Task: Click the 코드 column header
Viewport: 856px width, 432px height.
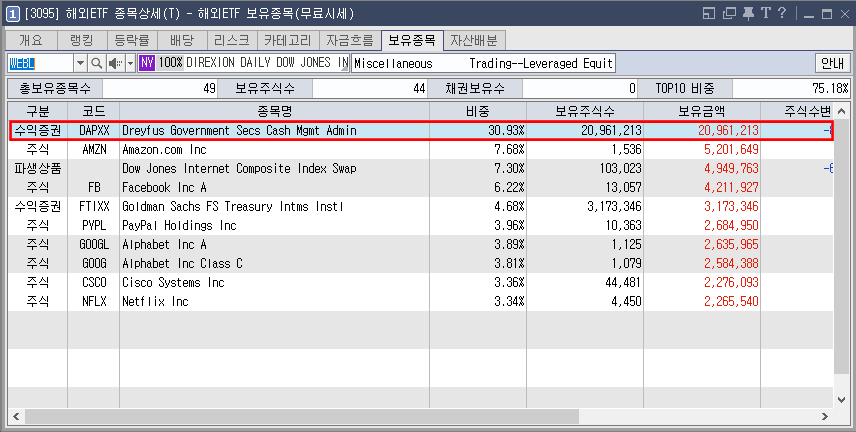Action: coord(94,111)
